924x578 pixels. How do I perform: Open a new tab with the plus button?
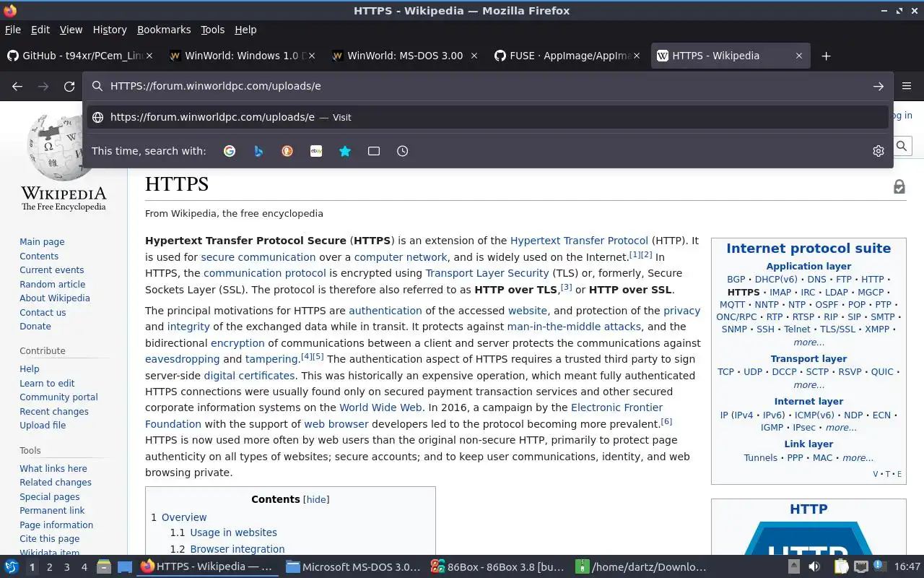click(827, 56)
